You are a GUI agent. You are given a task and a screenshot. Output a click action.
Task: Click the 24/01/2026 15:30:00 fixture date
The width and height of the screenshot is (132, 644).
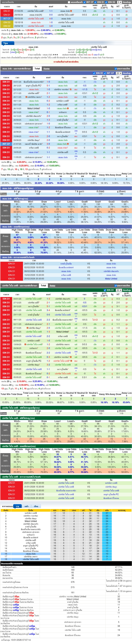point(34,264)
